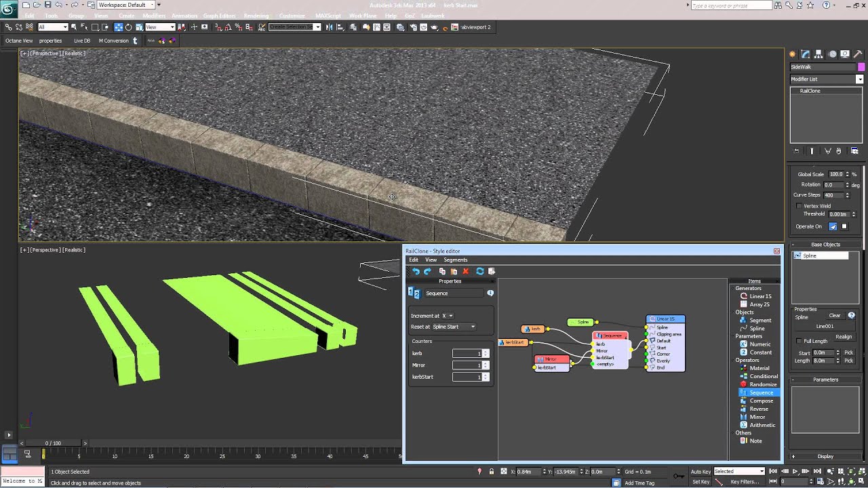
Task: Click the Undo arrow in Style editor
Action: [416, 271]
